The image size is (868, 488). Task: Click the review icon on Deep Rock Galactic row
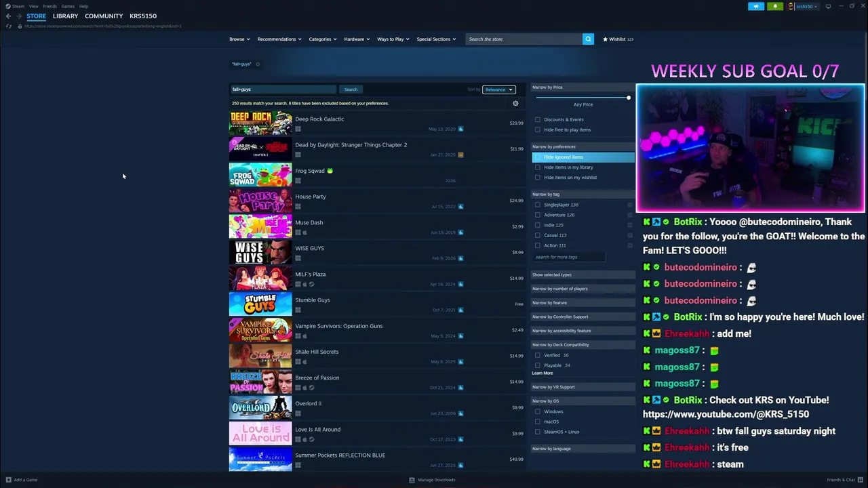point(460,129)
